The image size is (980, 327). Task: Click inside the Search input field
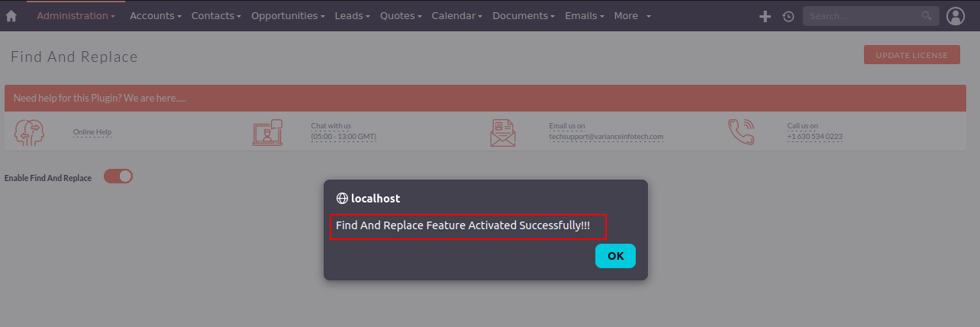pos(862,16)
